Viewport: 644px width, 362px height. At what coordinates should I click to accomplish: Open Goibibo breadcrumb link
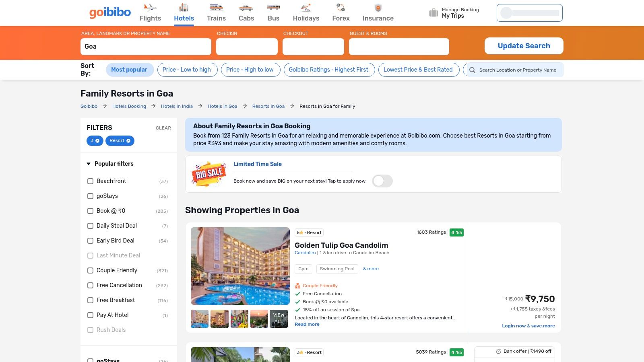tap(89, 106)
